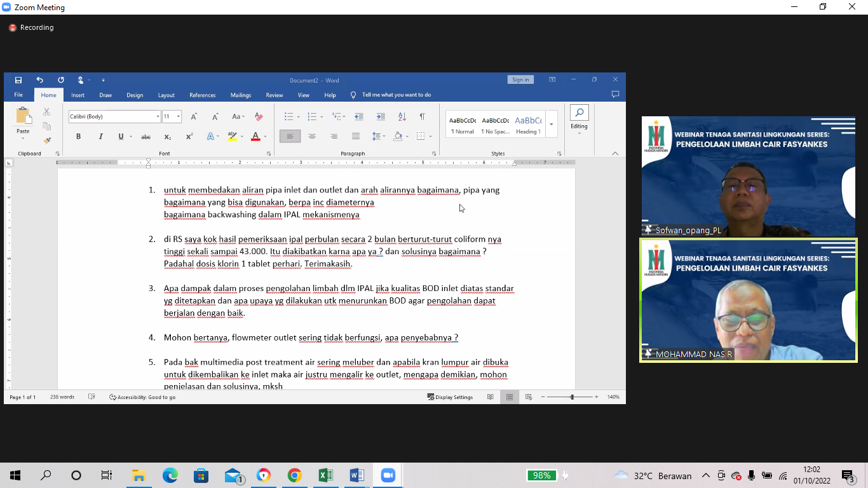Select the MOHAMMAD NASIR video thumbnail

tap(748, 301)
